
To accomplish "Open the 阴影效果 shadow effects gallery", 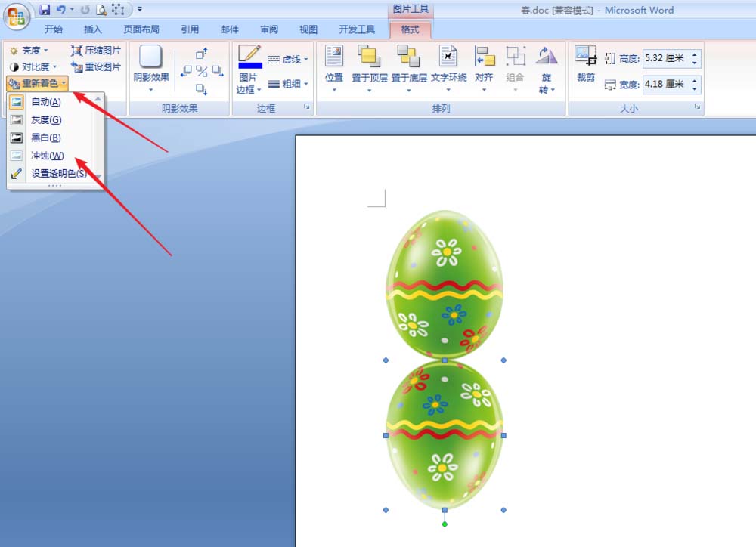I will pyautogui.click(x=151, y=68).
